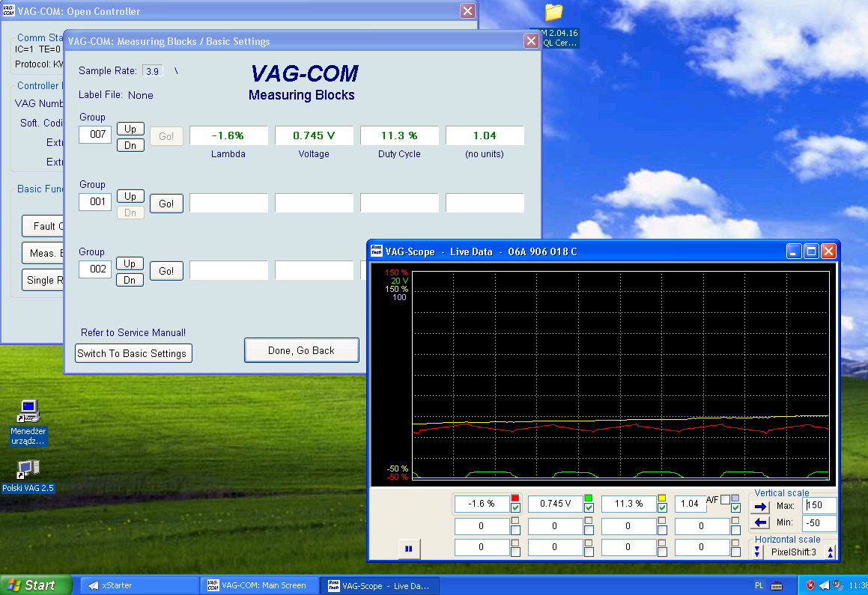Click the 1.04 (no units) value box
Image resolution: width=868 pixels, height=595 pixels.
485,135
